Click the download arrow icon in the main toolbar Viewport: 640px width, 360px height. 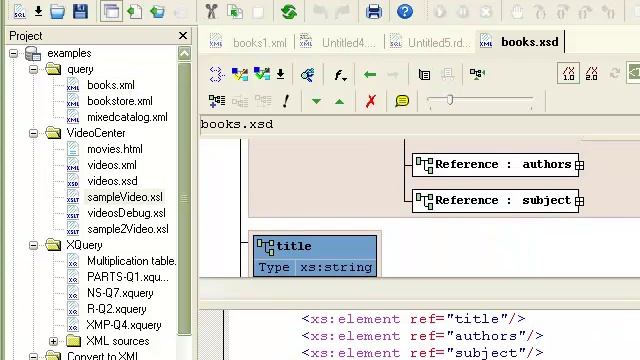click(x=38, y=11)
